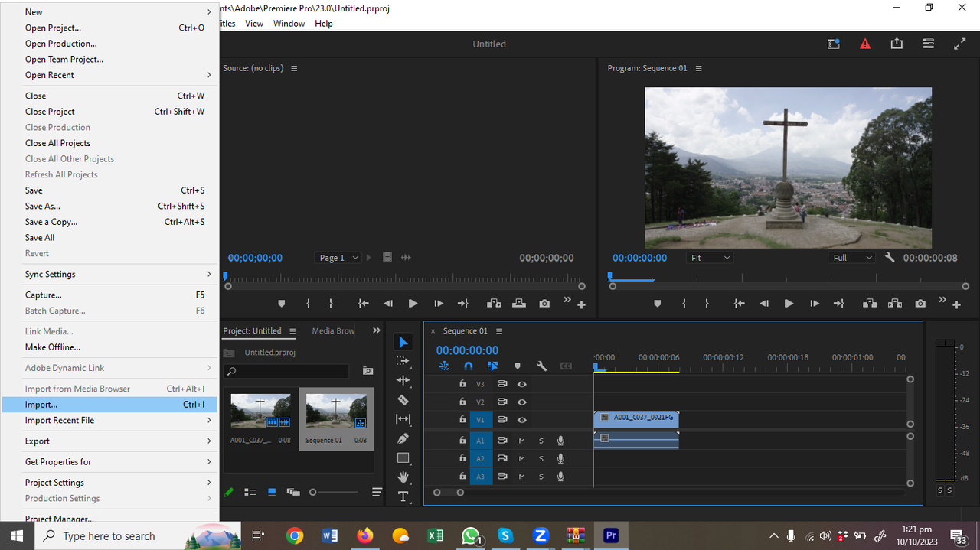Select the Hand tool

click(403, 477)
